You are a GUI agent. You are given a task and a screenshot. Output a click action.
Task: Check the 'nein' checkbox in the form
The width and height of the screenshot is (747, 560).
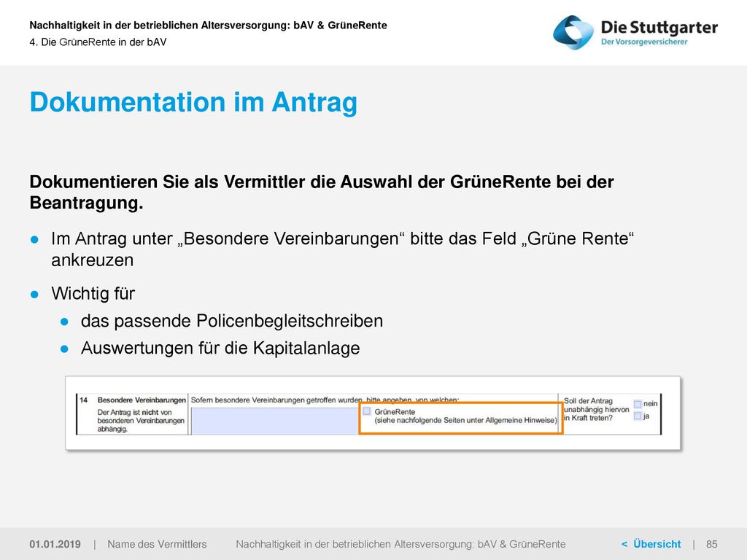point(638,404)
